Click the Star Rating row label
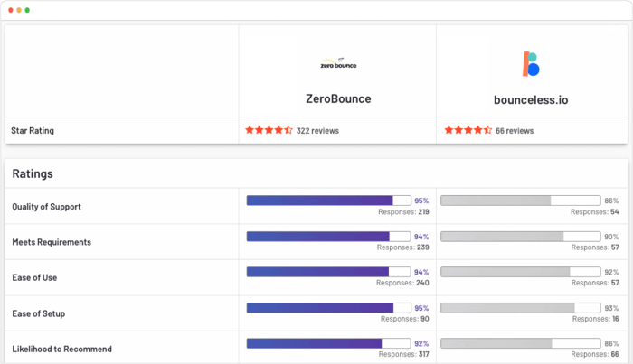Viewport: 633px width, 364px height. click(33, 131)
